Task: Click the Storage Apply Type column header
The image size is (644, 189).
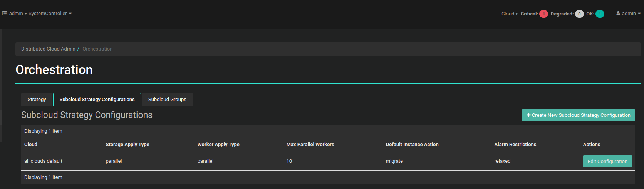Action: coord(127,145)
